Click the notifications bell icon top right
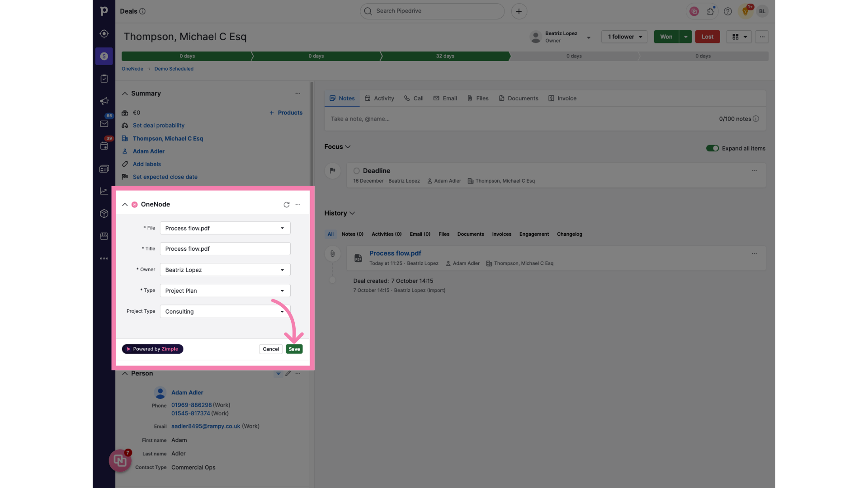Screen dimensions: 868x488 [745, 11]
